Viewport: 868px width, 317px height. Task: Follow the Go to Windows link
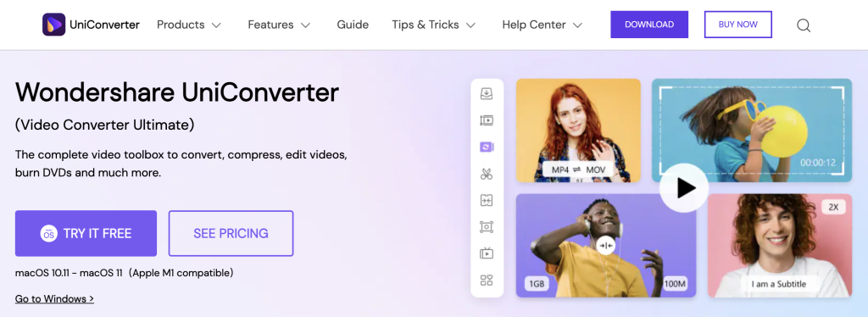[x=54, y=298]
